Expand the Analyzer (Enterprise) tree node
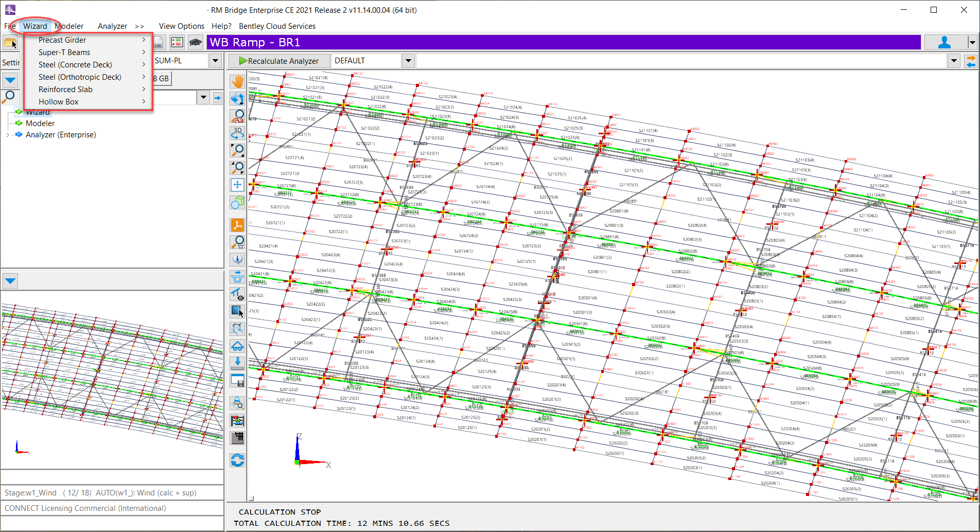 [7, 135]
